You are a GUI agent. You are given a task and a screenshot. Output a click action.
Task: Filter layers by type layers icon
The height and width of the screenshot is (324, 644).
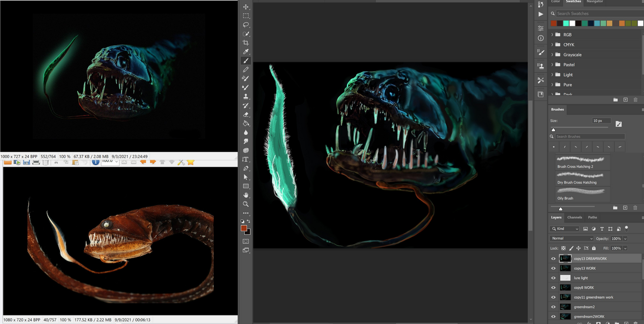click(x=602, y=229)
